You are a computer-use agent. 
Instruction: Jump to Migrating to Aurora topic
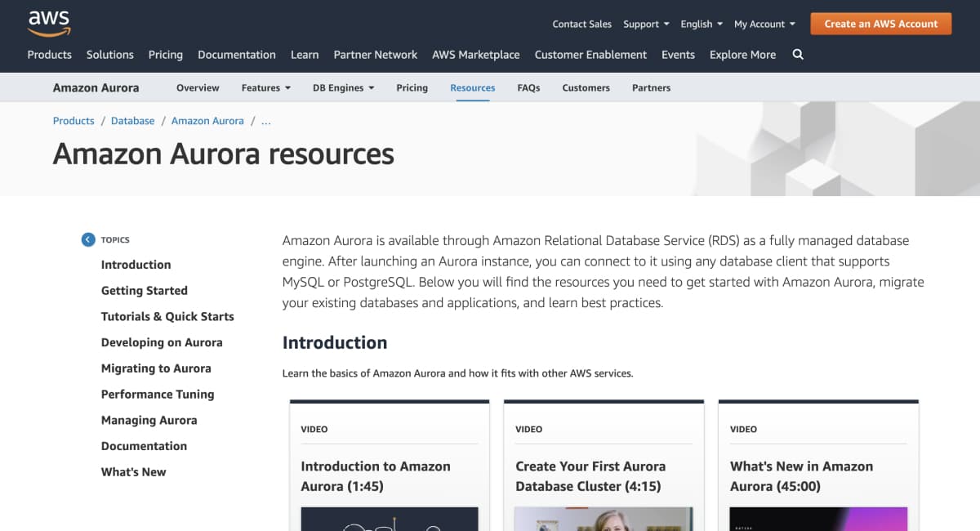point(156,368)
